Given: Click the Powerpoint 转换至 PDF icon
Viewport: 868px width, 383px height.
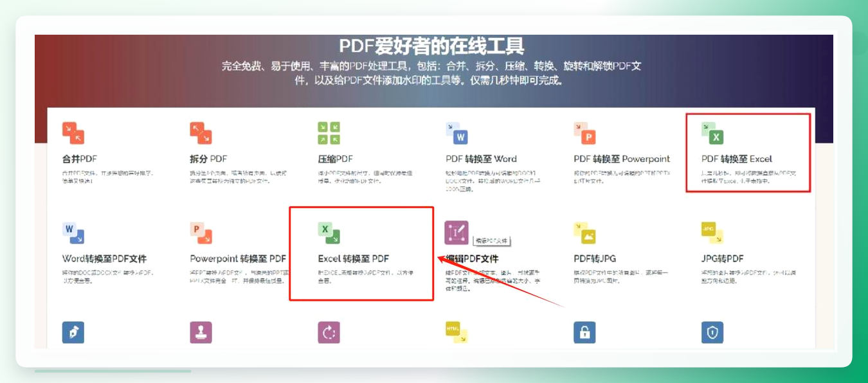Looking at the screenshot, I should [201, 233].
